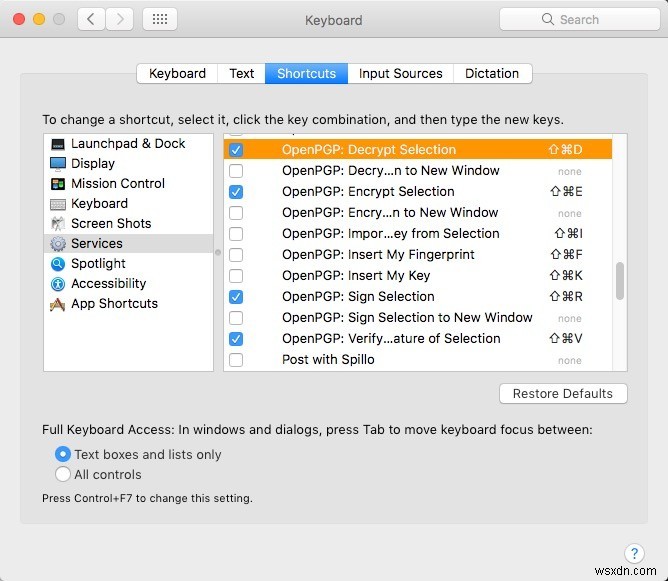Click the Spotlight magnifier icon
Image resolution: width=668 pixels, height=581 pixels.
point(58,264)
